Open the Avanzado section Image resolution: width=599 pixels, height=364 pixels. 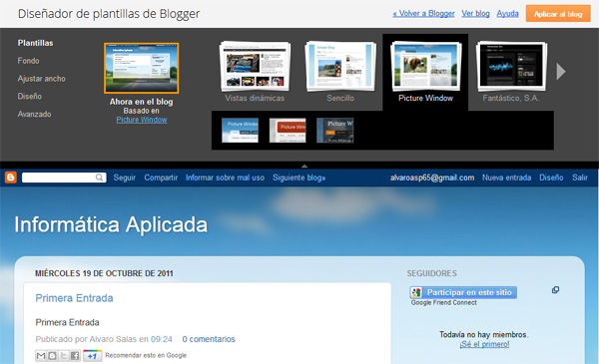(34, 114)
